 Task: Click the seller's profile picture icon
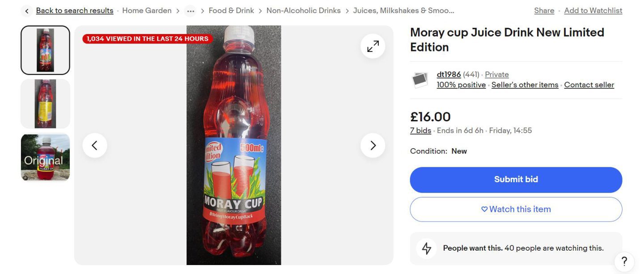[419, 79]
